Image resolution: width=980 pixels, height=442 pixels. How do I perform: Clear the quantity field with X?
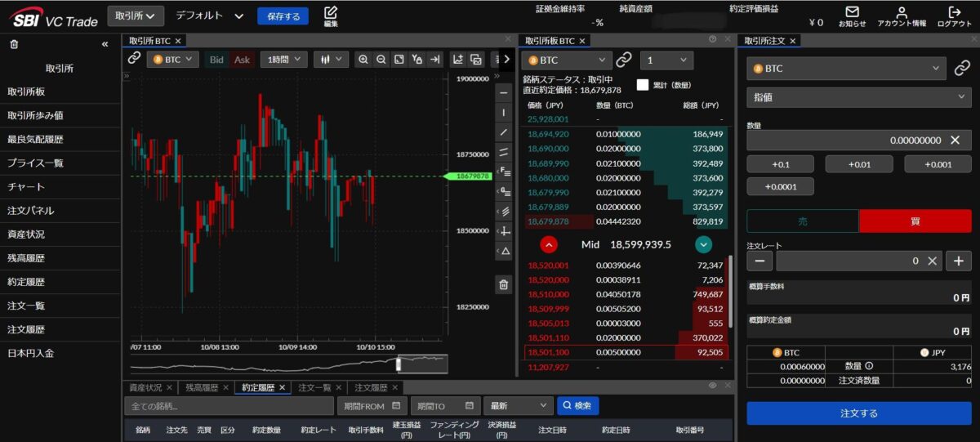pos(955,141)
